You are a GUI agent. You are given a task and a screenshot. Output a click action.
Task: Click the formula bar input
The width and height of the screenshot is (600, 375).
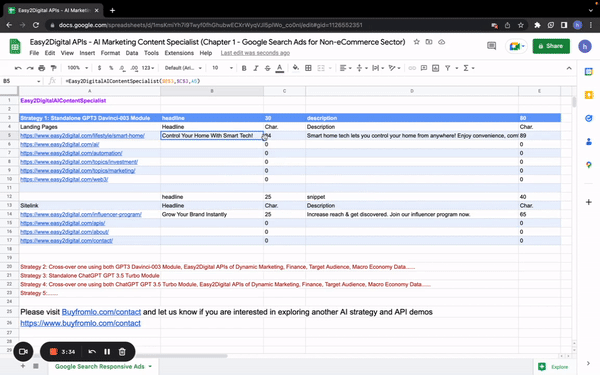318,81
